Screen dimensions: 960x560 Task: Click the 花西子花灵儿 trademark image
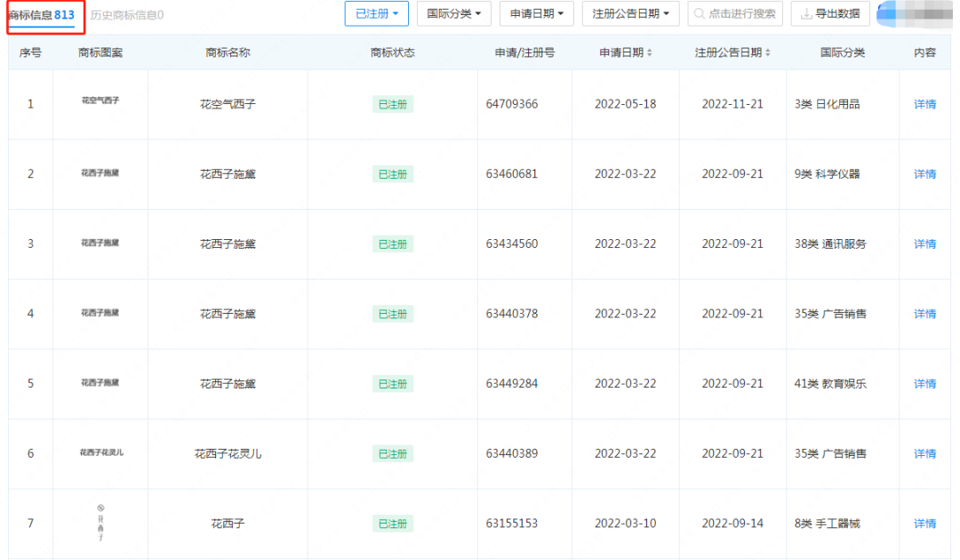click(x=101, y=453)
